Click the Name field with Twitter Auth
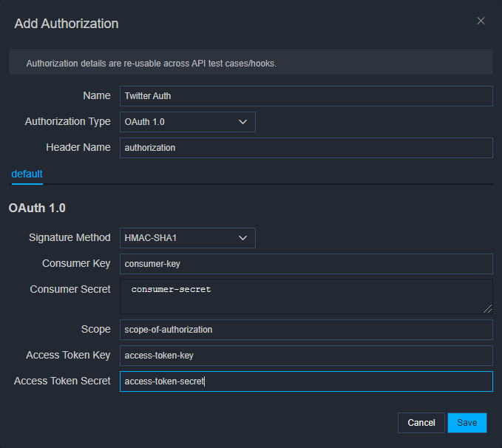Viewport: 502px width, 448px height. pyautogui.click(x=306, y=96)
